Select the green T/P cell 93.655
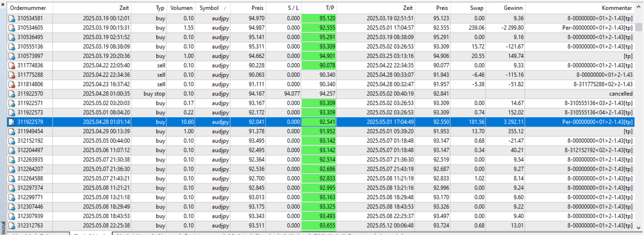This screenshot has height=235, width=644. [320, 225]
